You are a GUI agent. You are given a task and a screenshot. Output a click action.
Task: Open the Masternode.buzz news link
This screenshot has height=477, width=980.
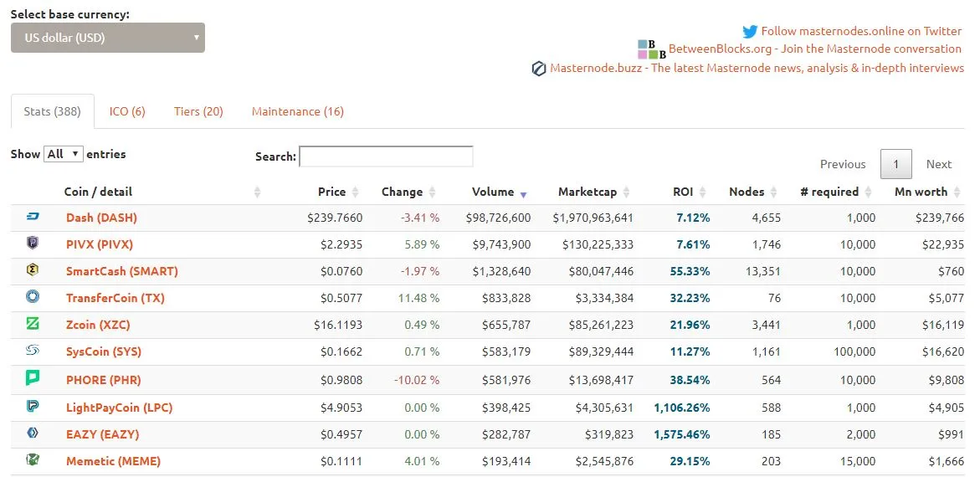click(x=757, y=68)
